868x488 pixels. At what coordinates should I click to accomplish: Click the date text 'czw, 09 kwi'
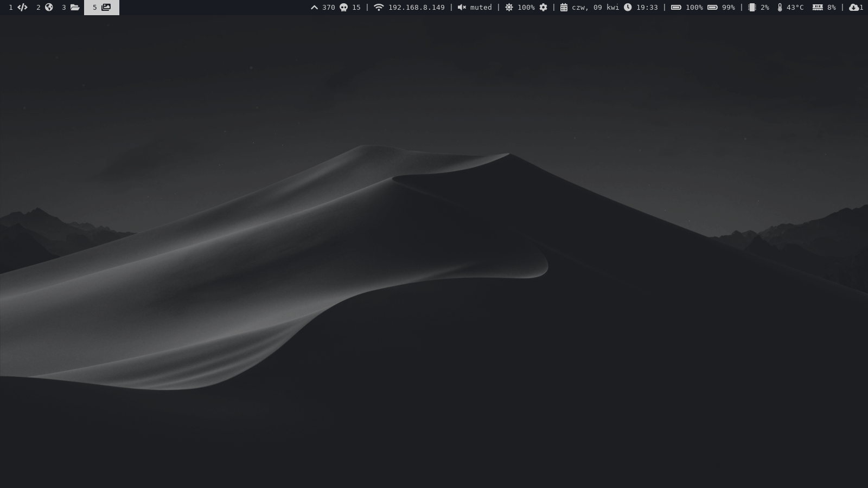[x=595, y=8]
